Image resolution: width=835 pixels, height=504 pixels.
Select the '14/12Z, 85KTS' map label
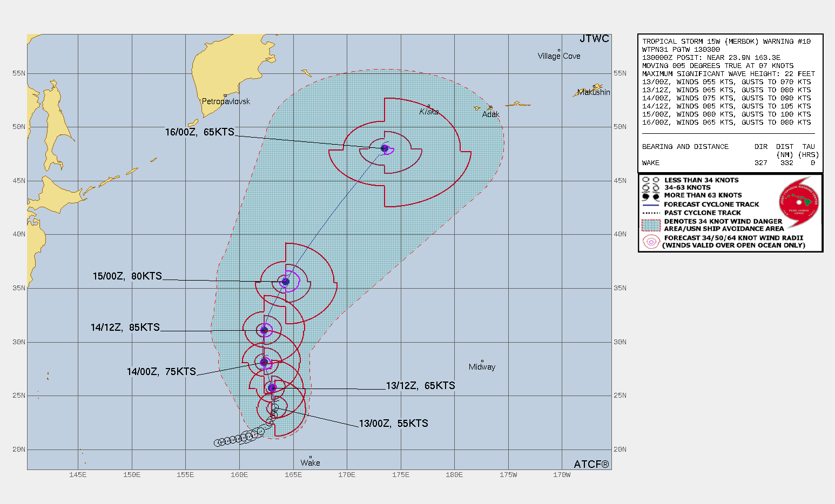(125, 328)
